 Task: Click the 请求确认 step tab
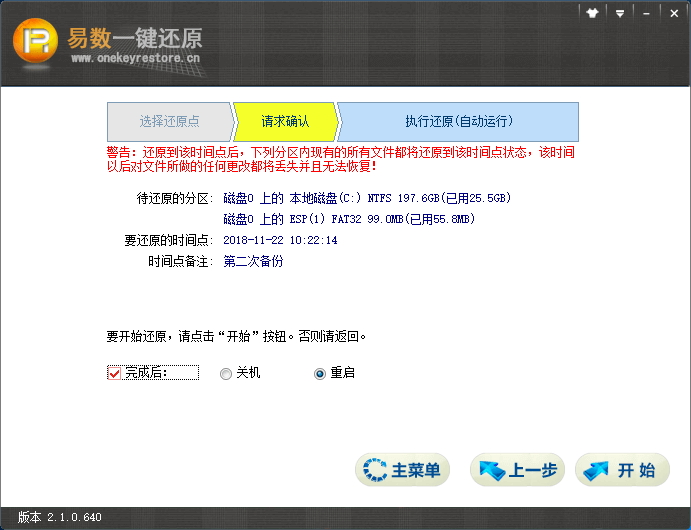(284, 121)
